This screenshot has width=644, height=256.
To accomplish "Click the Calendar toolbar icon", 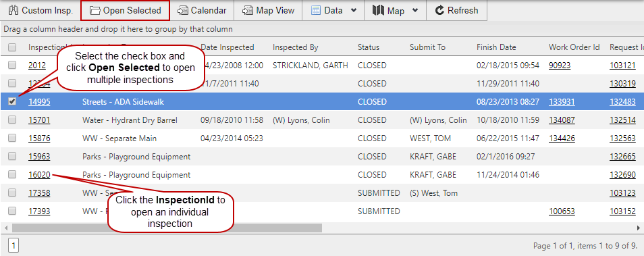I will pyautogui.click(x=183, y=11).
